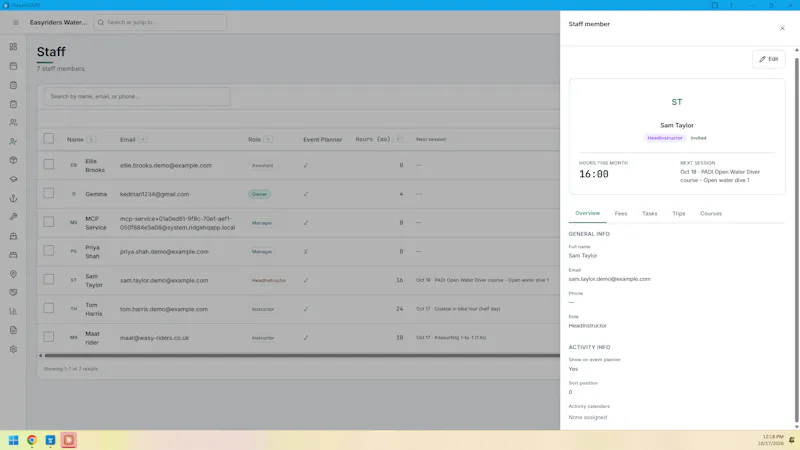Screen dimensions: 800x450
Task: Click the Edit button for Sam Taylor
Action: click(x=768, y=59)
